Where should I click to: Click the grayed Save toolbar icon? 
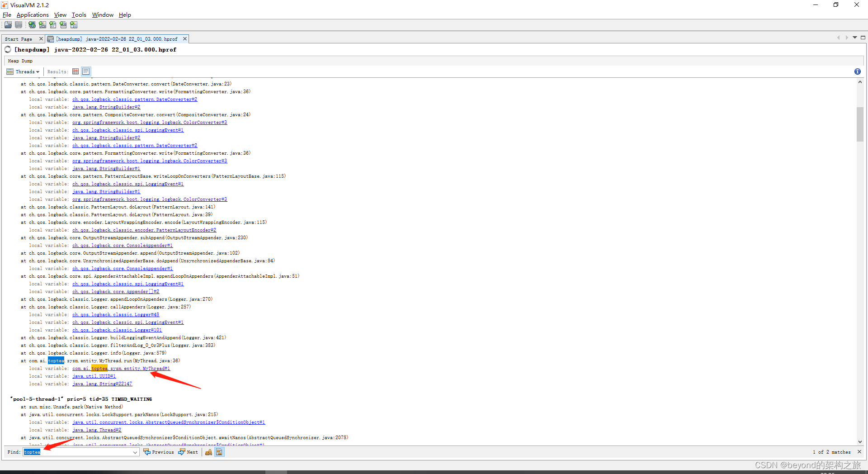[x=19, y=25]
